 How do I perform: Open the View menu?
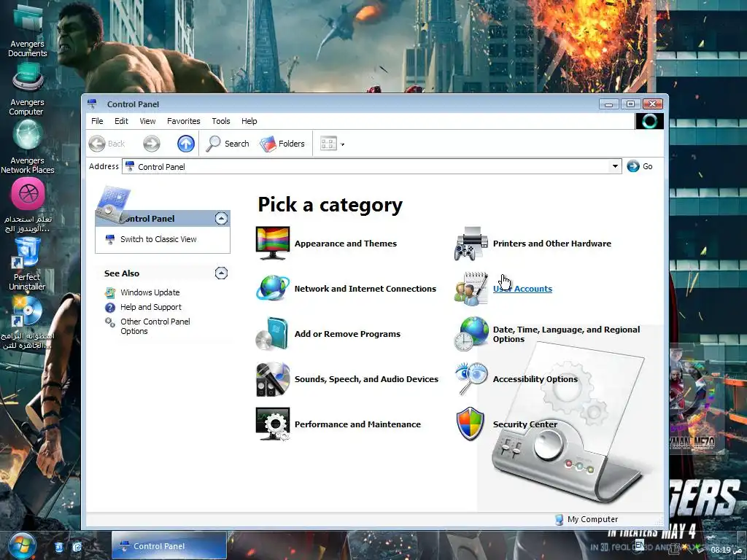(x=147, y=121)
